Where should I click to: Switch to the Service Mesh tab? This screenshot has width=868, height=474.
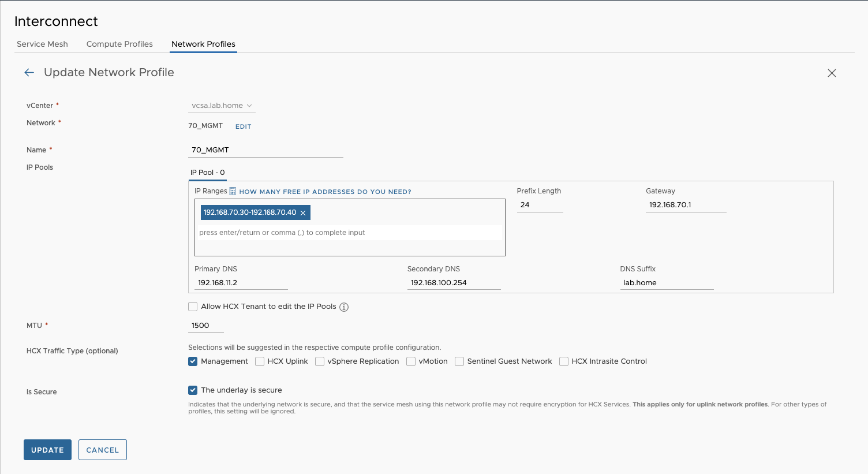pyautogui.click(x=42, y=44)
